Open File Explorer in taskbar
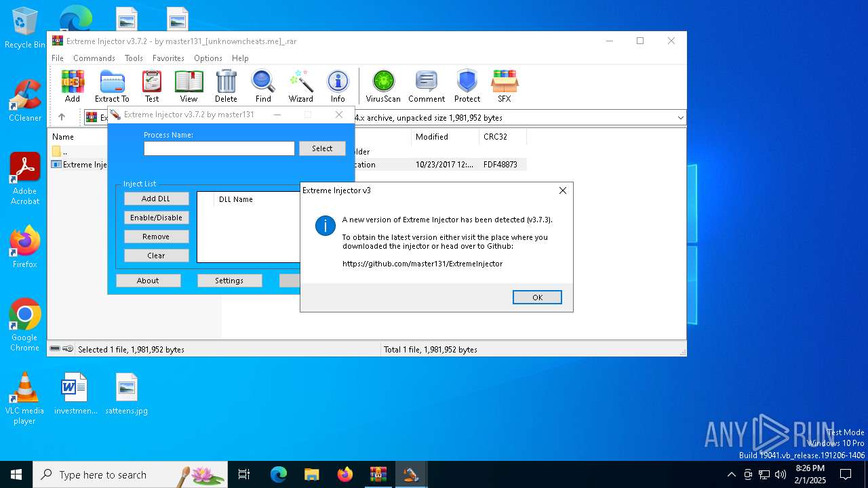 tap(312, 474)
